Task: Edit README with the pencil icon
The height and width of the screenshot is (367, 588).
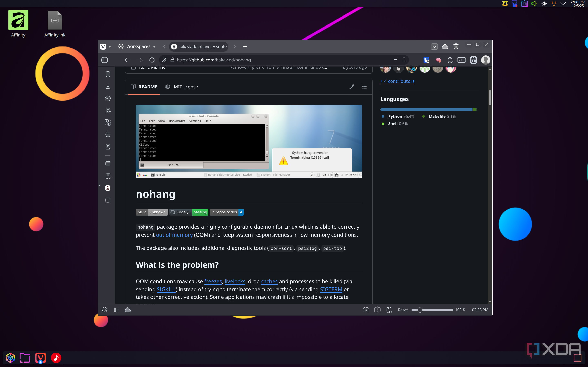Action: click(352, 87)
